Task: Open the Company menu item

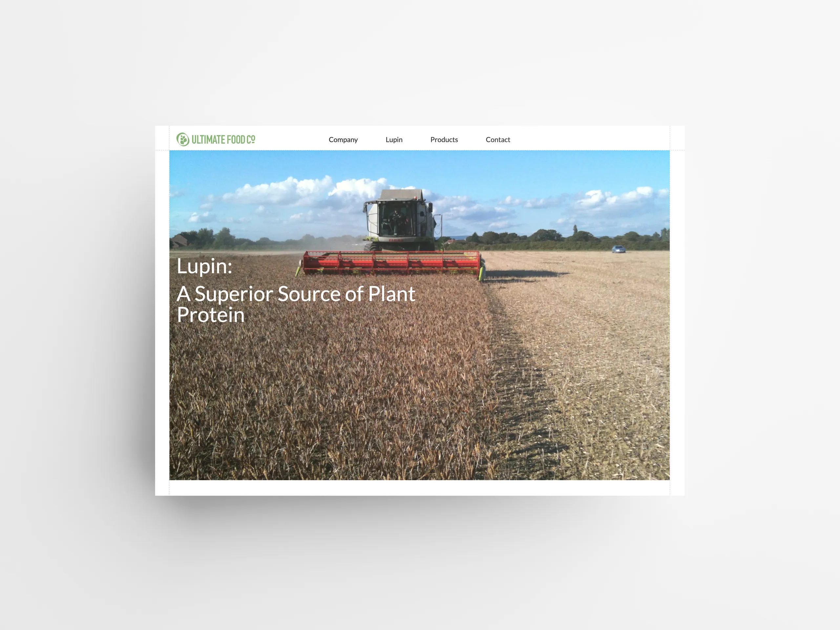Action: click(x=343, y=140)
